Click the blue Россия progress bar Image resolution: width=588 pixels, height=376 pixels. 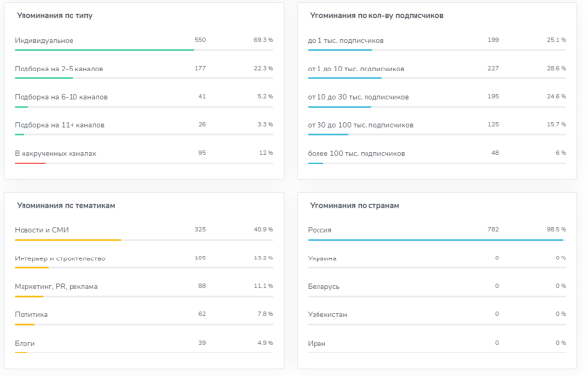click(x=435, y=240)
